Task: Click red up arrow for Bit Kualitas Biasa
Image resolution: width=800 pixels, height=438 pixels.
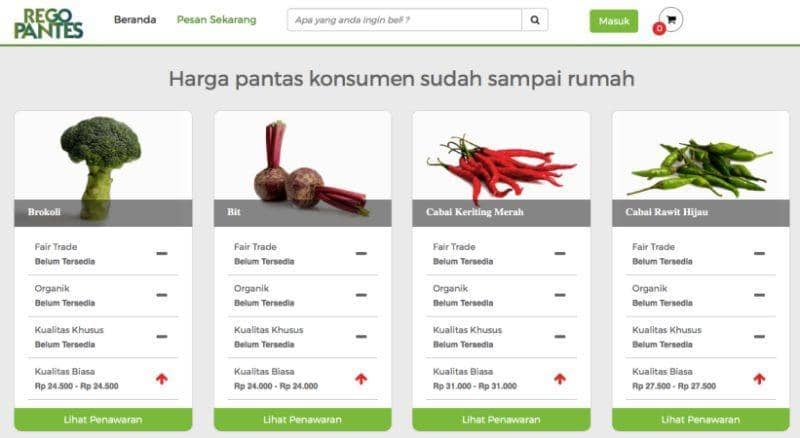Action: point(361,378)
